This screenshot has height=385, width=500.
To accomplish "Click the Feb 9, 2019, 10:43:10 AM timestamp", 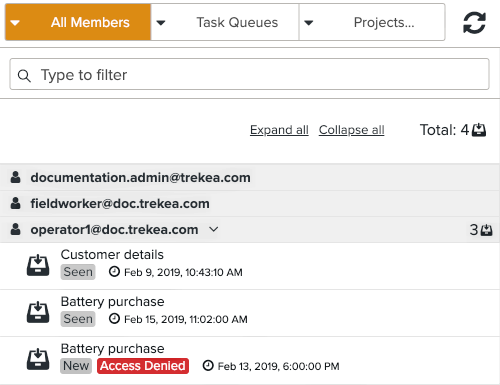I will [183, 272].
